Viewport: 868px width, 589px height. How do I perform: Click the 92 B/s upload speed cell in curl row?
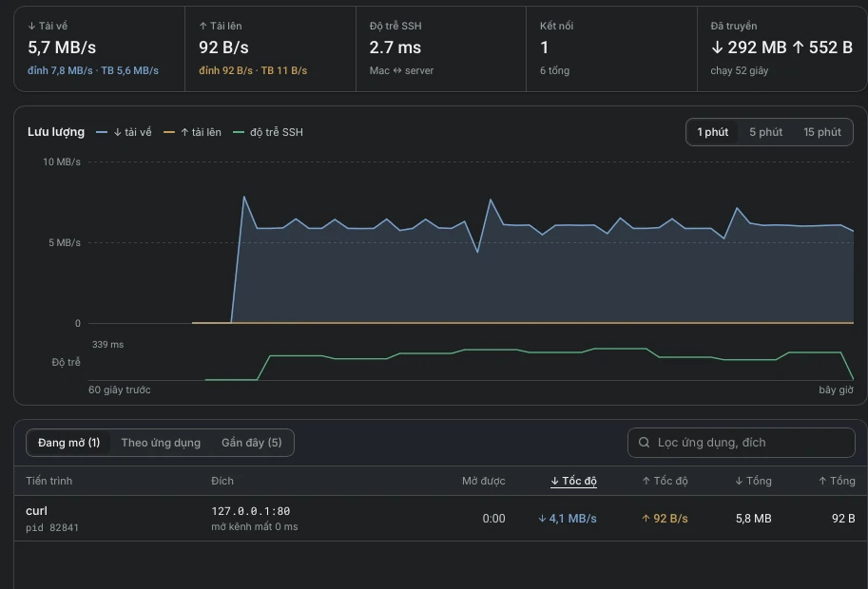tap(665, 519)
